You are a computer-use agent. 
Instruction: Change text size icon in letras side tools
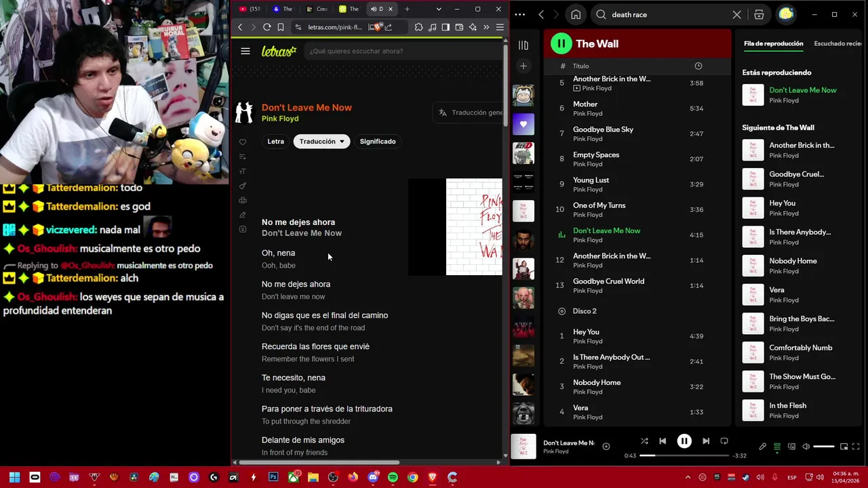[243, 171]
